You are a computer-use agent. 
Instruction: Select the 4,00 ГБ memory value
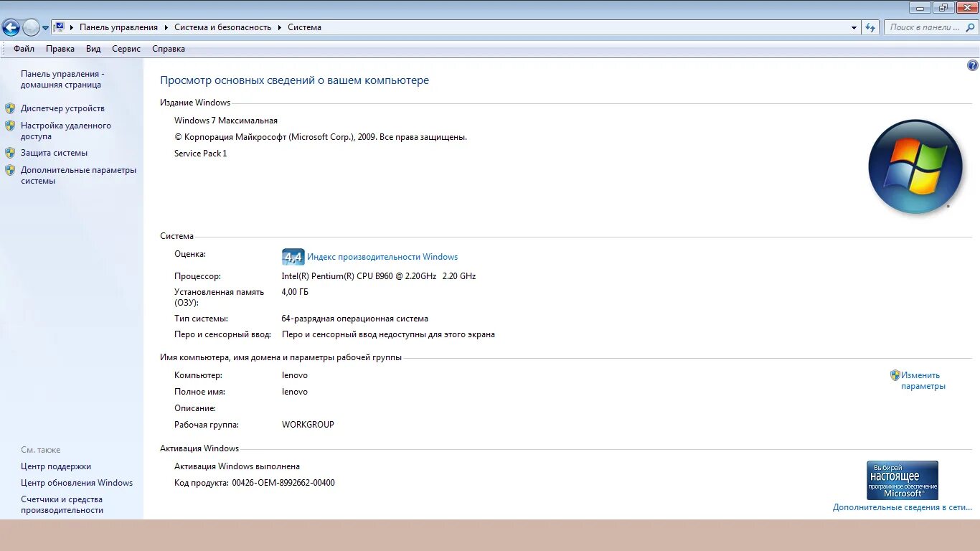coord(296,292)
